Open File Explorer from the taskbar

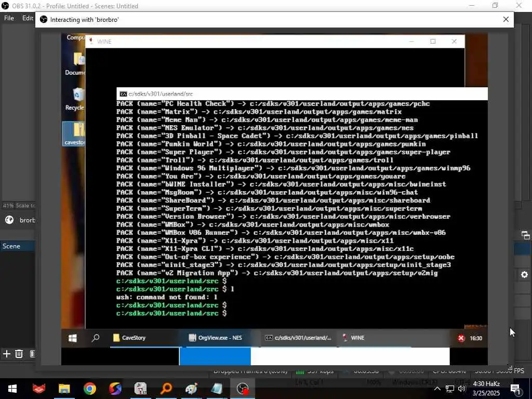[x=64, y=389]
